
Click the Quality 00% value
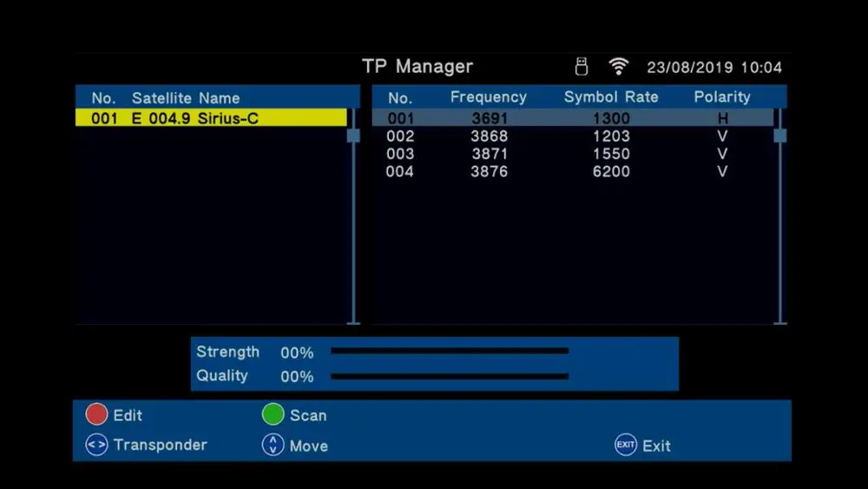pos(297,377)
